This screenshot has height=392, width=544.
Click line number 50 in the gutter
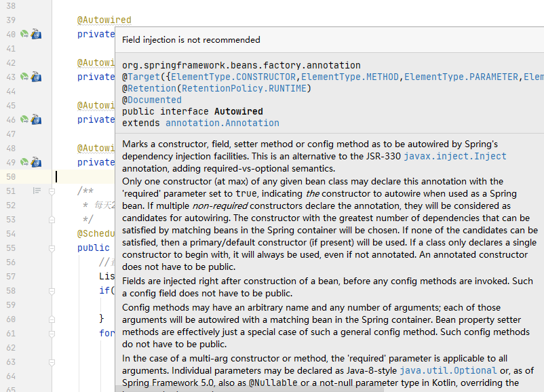pos(11,177)
